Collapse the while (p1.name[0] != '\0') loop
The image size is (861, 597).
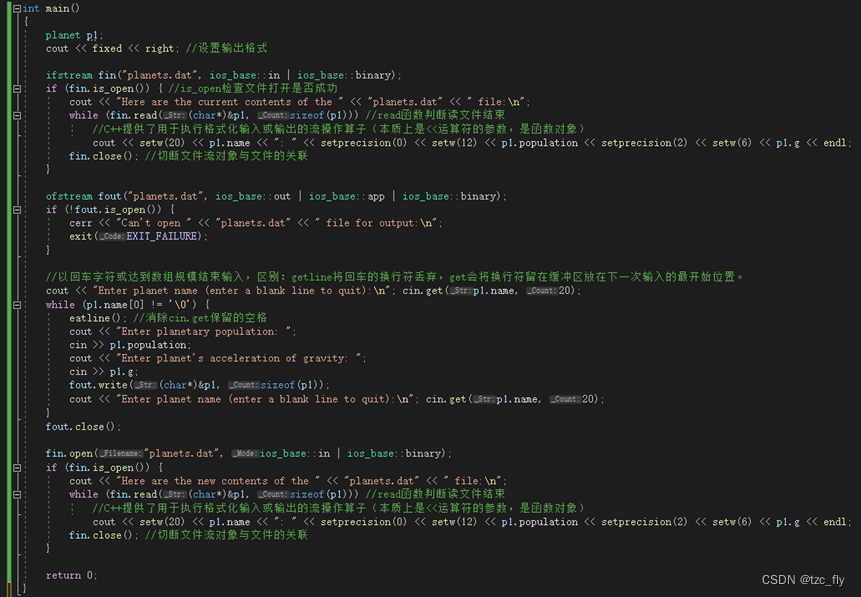pos(17,305)
